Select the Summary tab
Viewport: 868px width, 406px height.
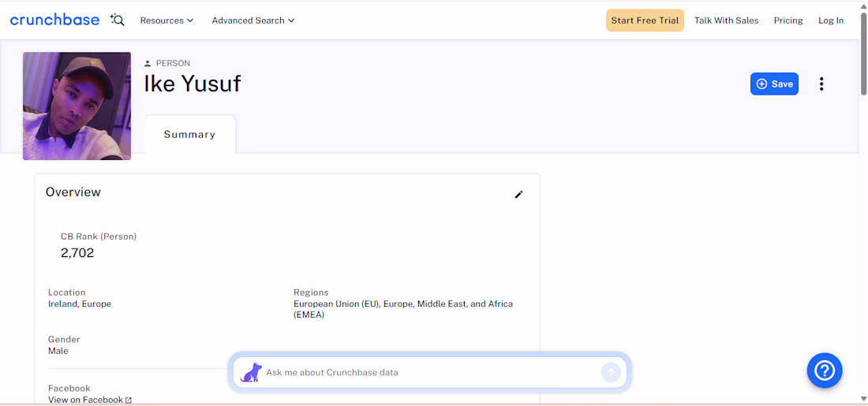pyautogui.click(x=190, y=134)
